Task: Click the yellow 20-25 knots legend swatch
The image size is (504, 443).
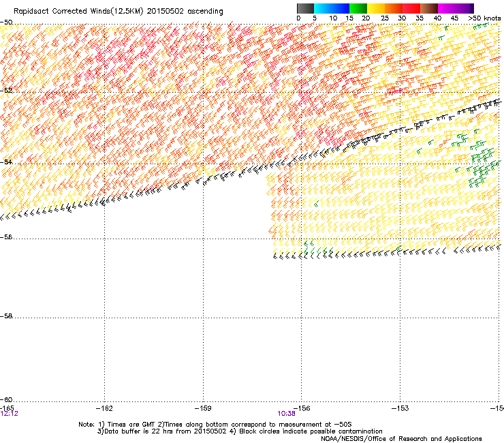Action: click(x=376, y=8)
